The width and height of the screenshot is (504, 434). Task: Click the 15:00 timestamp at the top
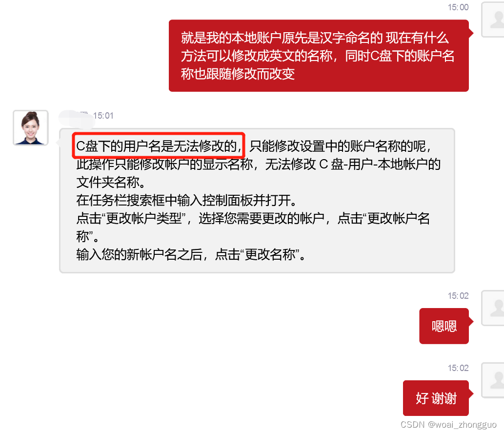click(x=458, y=7)
